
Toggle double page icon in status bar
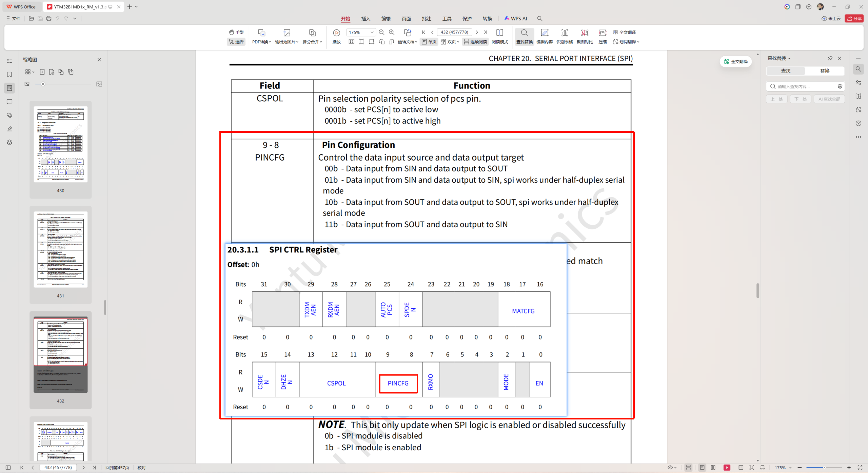pyautogui.click(x=713, y=468)
